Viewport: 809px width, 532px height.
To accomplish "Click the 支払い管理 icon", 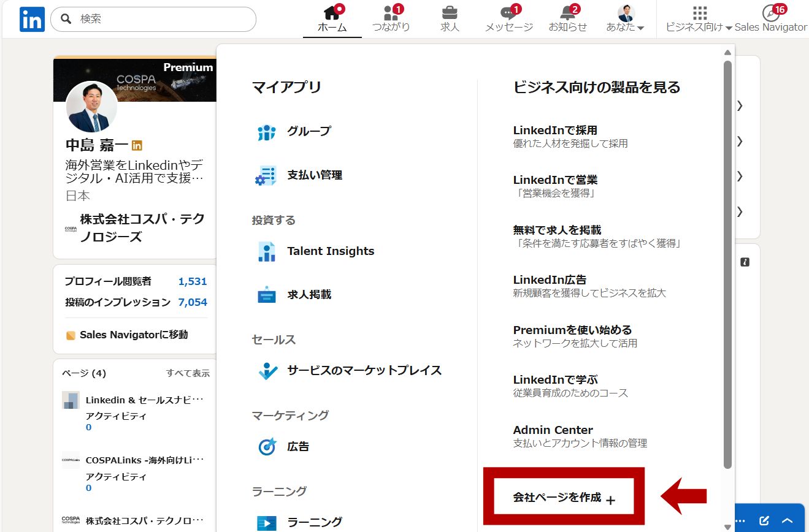I will coord(266,175).
